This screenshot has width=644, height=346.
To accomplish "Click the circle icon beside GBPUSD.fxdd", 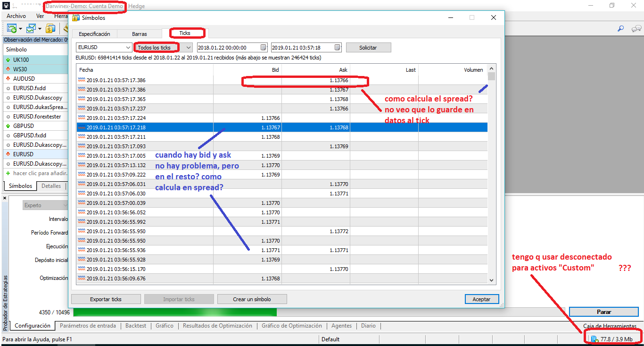I will 8,135.
